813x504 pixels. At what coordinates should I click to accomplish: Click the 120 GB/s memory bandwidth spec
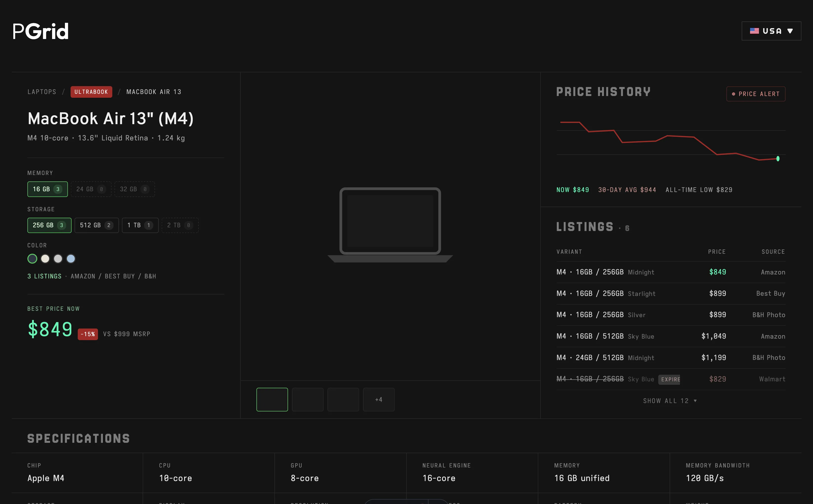[705, 478]
